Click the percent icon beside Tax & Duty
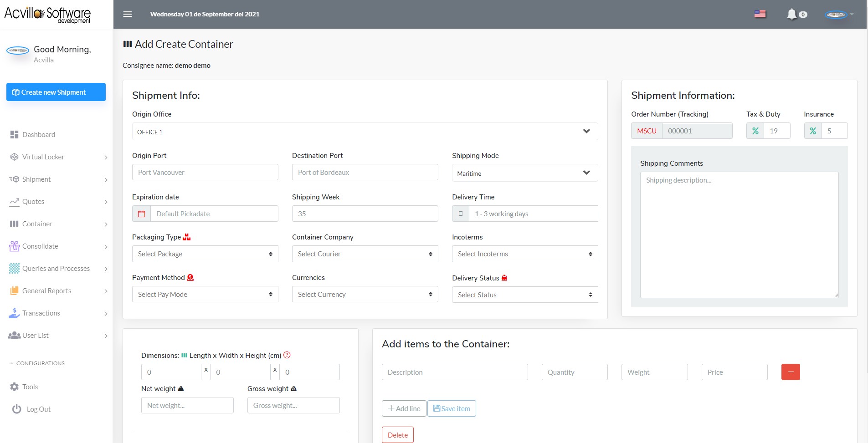Viewport: 868px width, 443px height. pos(755,131)
